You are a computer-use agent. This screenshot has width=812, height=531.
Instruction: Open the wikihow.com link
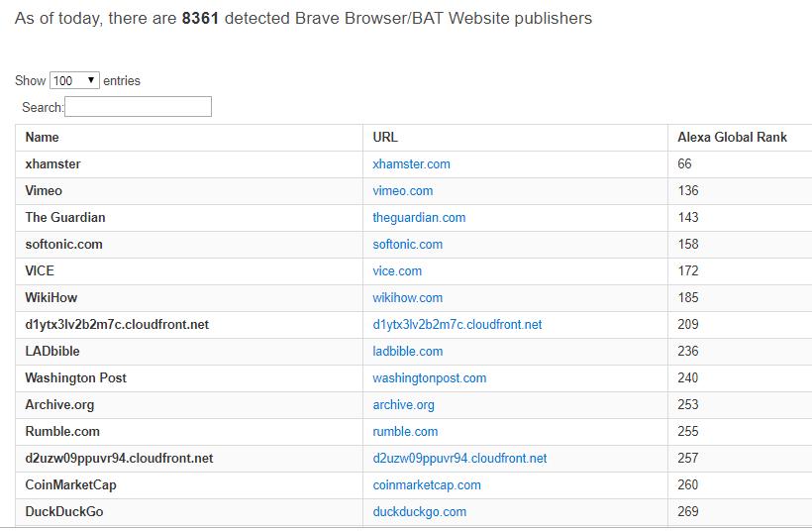pos(408,298)
